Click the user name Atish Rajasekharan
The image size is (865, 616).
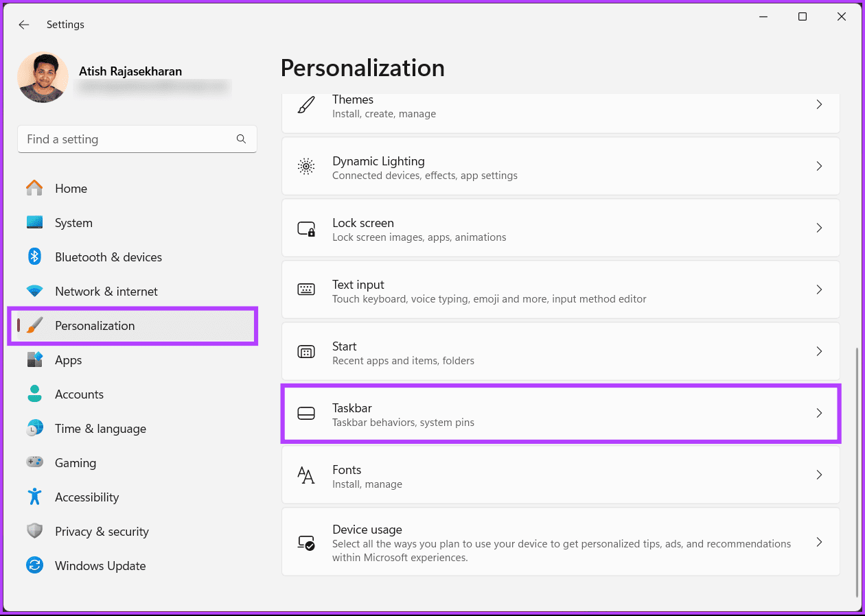click(x=130, y=71)
